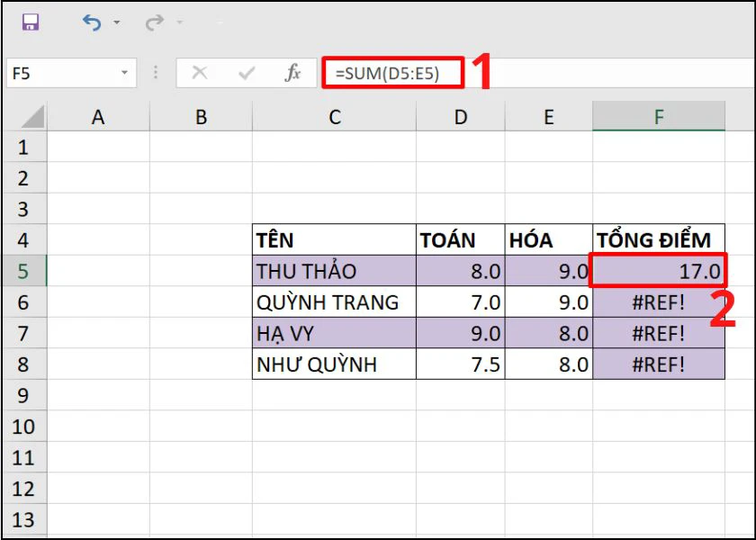The image size is (756, 540).
Task: Click the TỔNG ĐIỂM header cell
Action: click(x=659, y=239)
